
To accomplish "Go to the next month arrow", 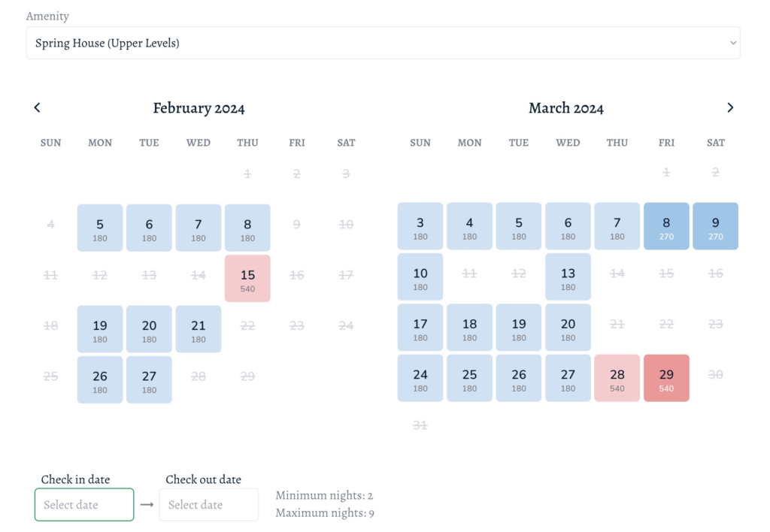I will pos(730,107).
